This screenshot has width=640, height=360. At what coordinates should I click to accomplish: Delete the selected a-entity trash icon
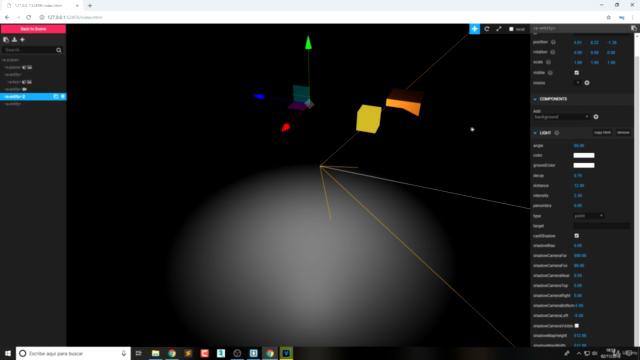[62, 97]
